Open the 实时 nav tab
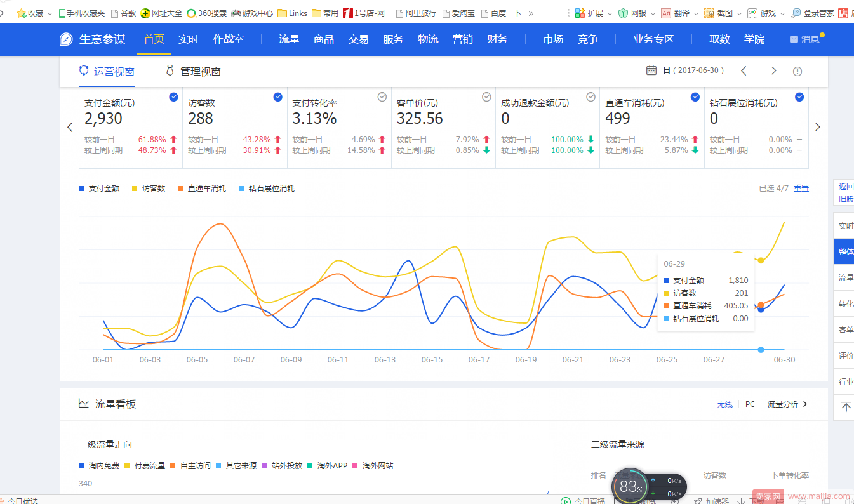The image size is (854, 504). (189, 39)
